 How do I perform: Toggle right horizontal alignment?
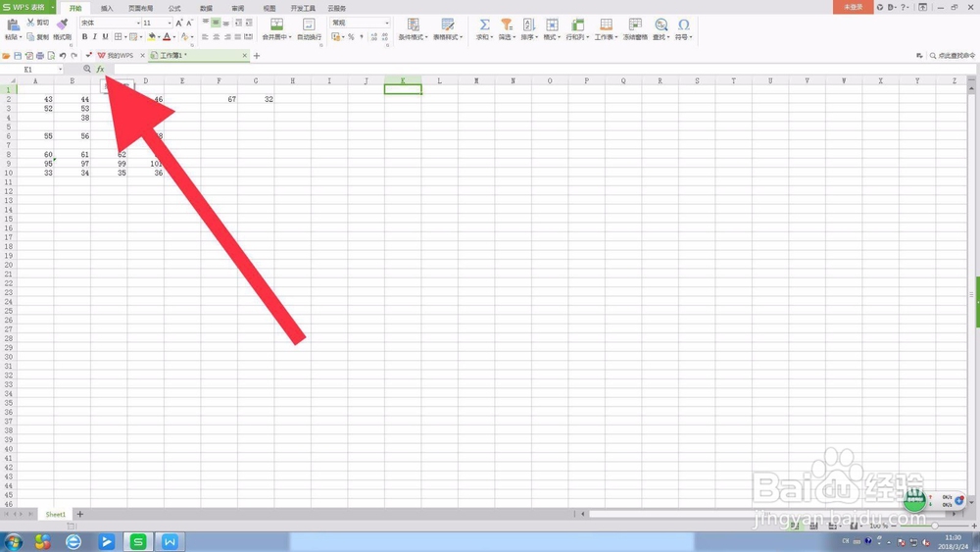pos(227,37)
